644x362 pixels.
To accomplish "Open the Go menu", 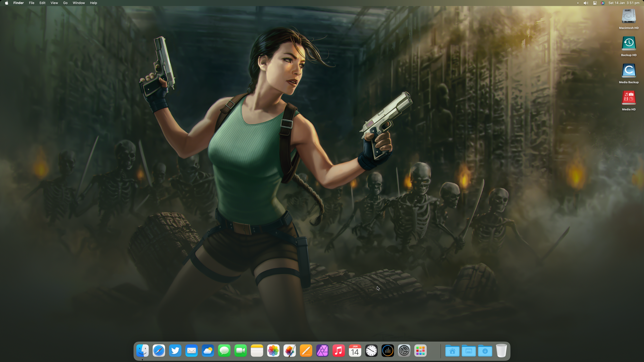I will coord(65,3).
